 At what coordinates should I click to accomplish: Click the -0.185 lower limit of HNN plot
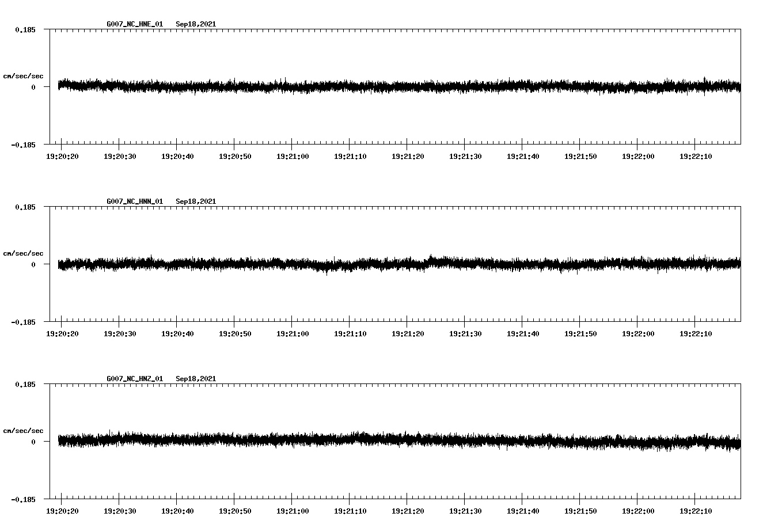pos(23,322)
